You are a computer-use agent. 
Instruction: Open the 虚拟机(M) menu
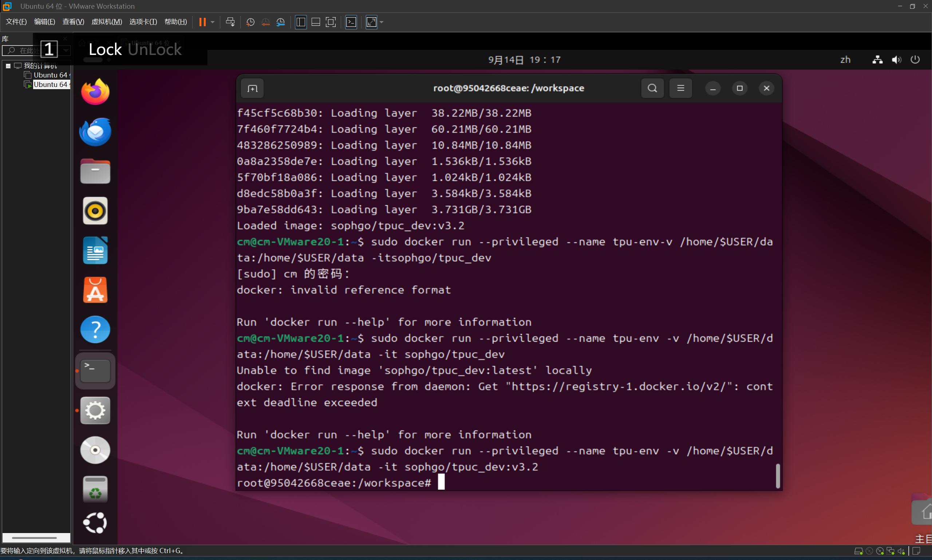coord(106,22)
